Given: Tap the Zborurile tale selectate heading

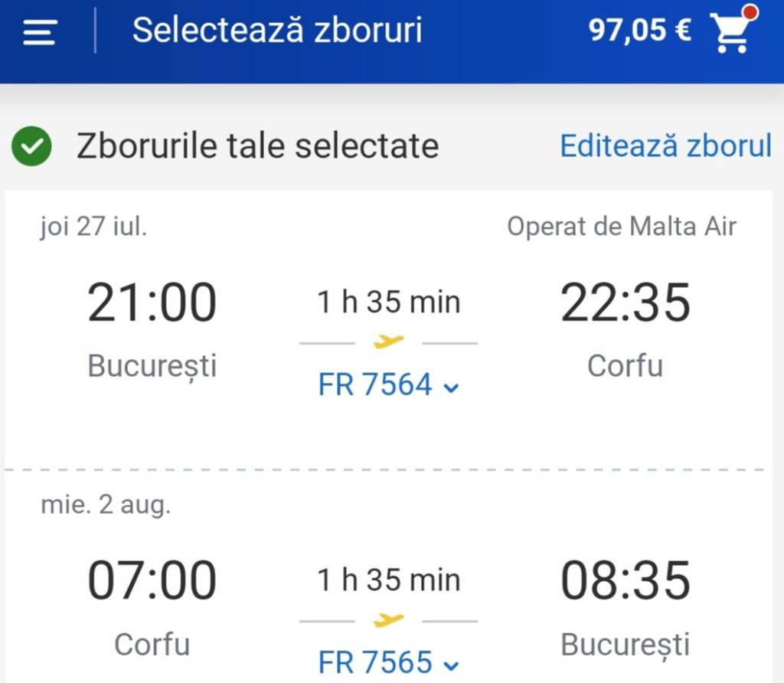Looking at the screenshot, I should point(257,146).
